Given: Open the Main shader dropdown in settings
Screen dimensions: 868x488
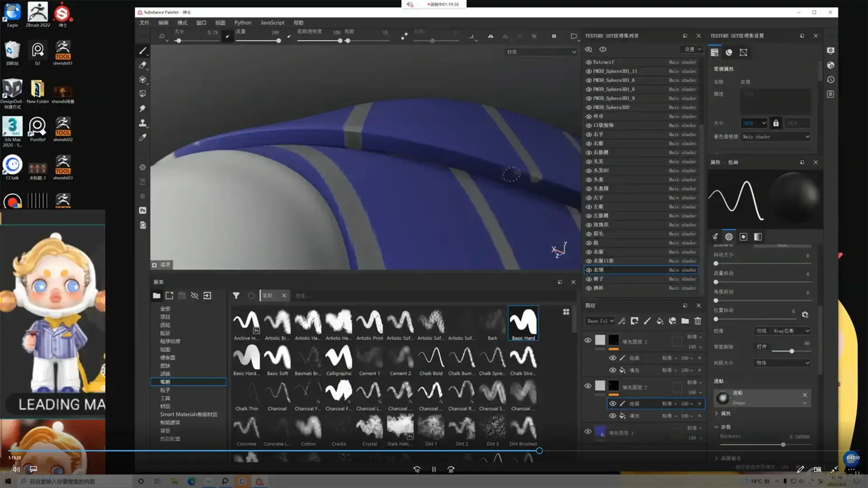Looking at the screenshot, I should point(776,136).
